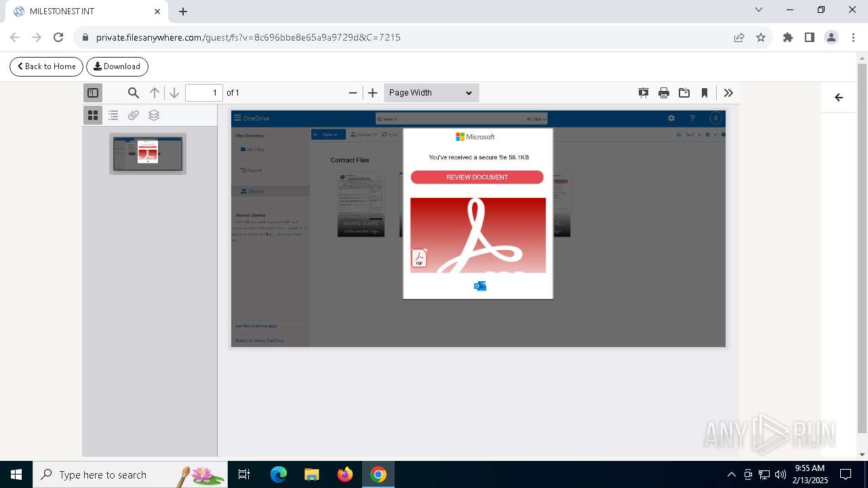
Task: Click the Download button
Action: 117,66
